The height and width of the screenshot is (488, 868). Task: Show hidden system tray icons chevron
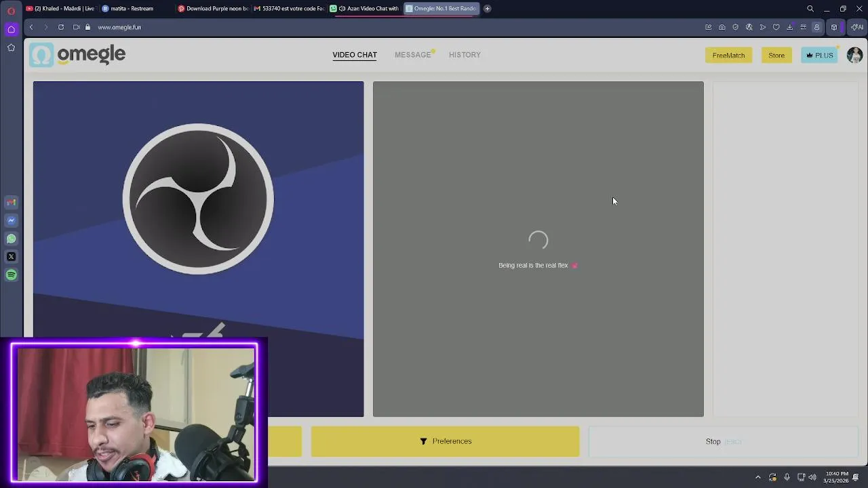[758, 477]
